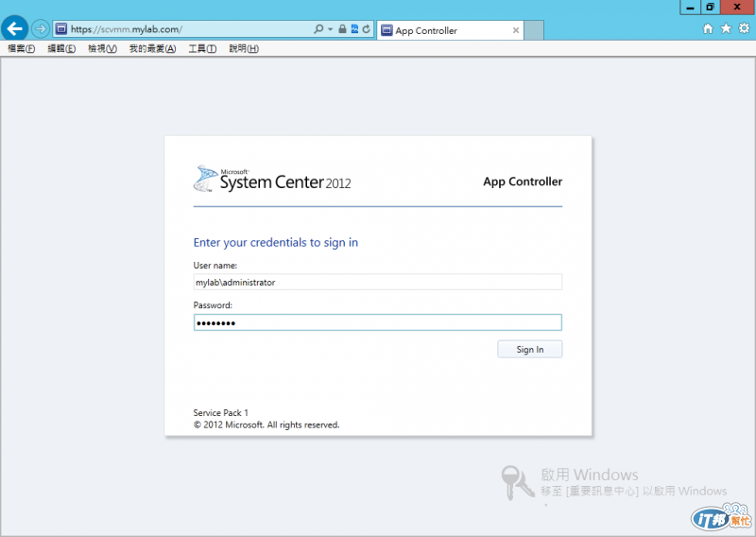756x537 pixels.
Task: Click the User name input field
Action: tap(377, 282)
